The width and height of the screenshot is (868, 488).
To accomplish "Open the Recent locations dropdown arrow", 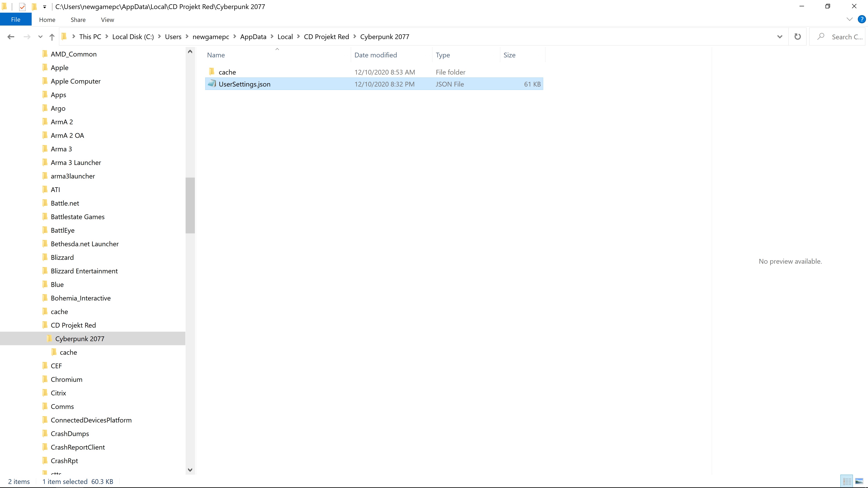I will 40,37.
